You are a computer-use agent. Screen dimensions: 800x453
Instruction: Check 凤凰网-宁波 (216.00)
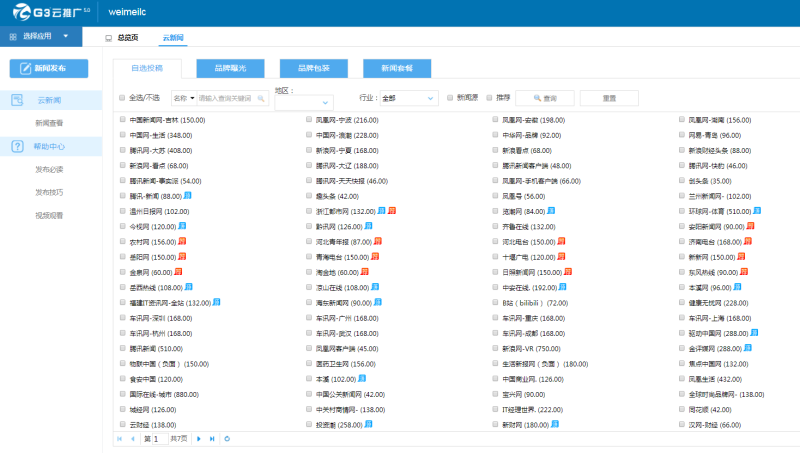(x=309, y=119)
